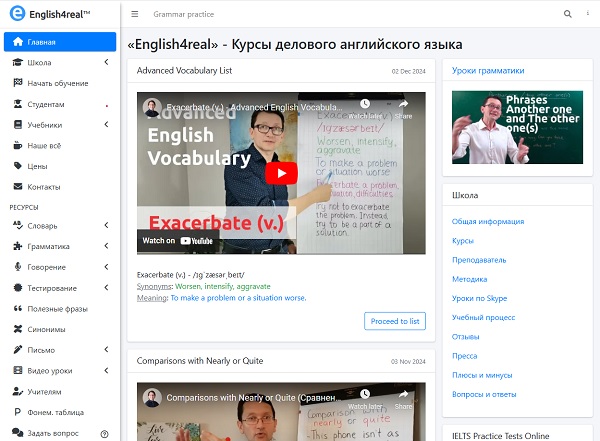Click Share on the Comparisons video
The image size is (600, 441).
pos(403,399)
